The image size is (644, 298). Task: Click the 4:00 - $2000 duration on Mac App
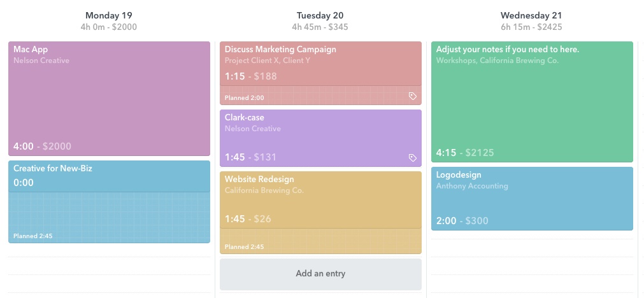point(43,146)
